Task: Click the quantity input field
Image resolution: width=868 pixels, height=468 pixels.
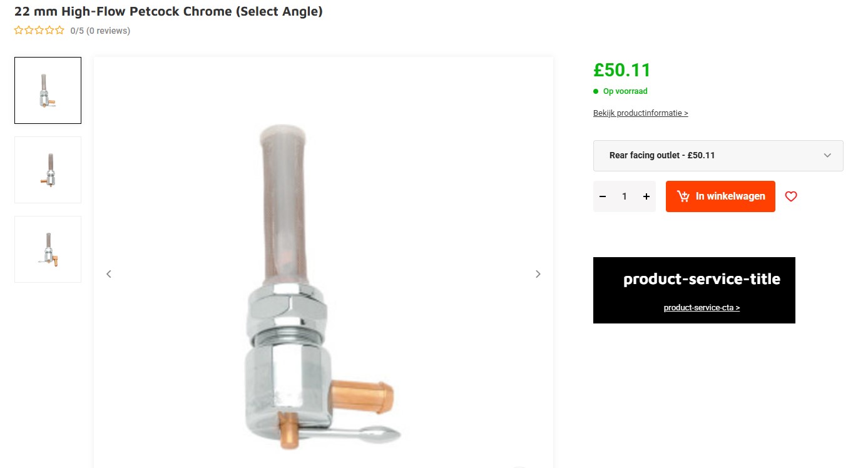Action: tap(625, 196)
